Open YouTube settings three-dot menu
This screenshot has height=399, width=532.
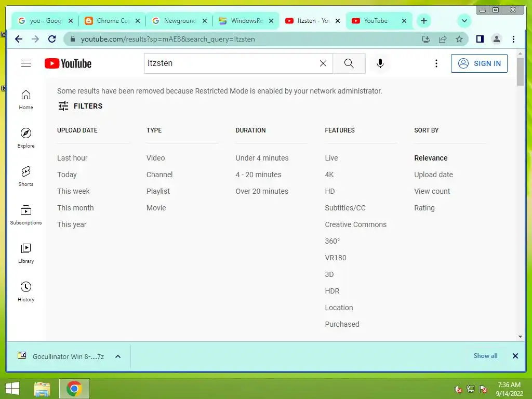click(x=436, y=63)
